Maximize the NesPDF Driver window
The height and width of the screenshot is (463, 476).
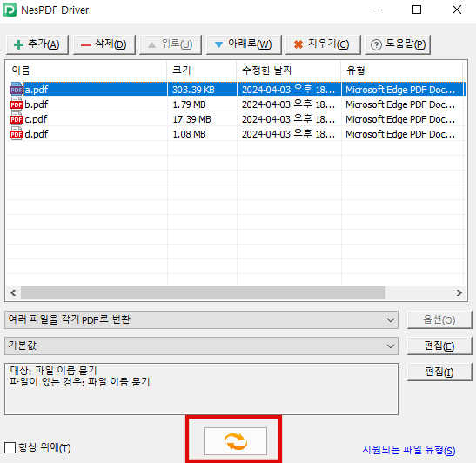point(417,10)
